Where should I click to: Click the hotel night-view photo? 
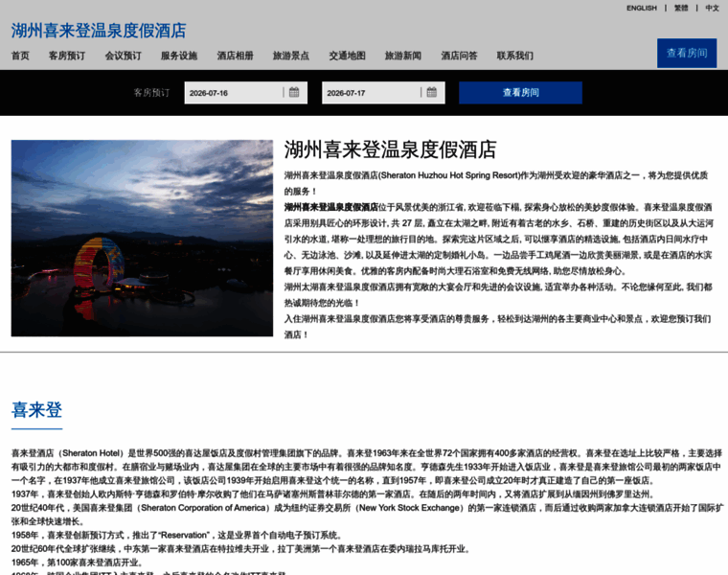142,239
